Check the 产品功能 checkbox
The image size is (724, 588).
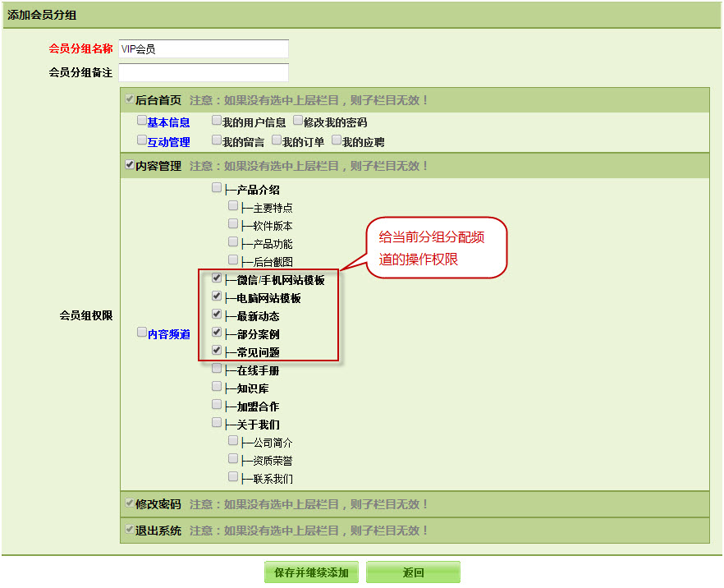(x=233, y=242)
